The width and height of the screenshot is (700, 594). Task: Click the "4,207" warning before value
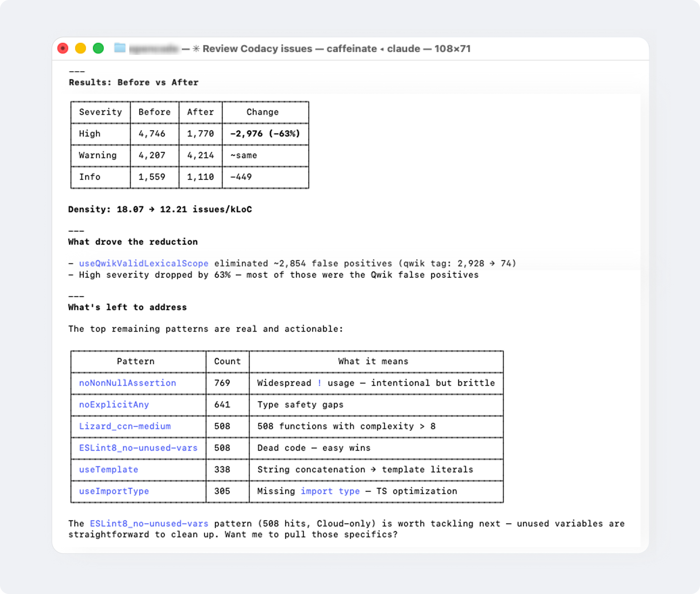click(152, 155)
